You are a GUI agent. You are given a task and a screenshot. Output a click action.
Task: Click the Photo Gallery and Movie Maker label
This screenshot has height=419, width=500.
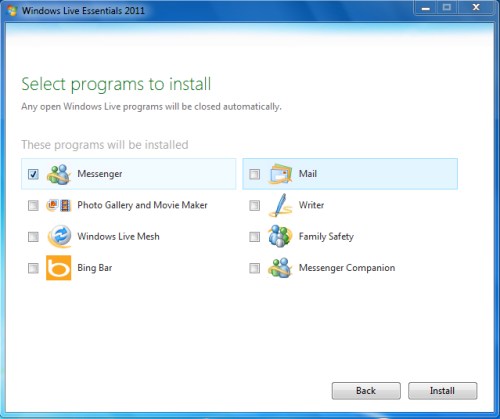click(142, 205)
